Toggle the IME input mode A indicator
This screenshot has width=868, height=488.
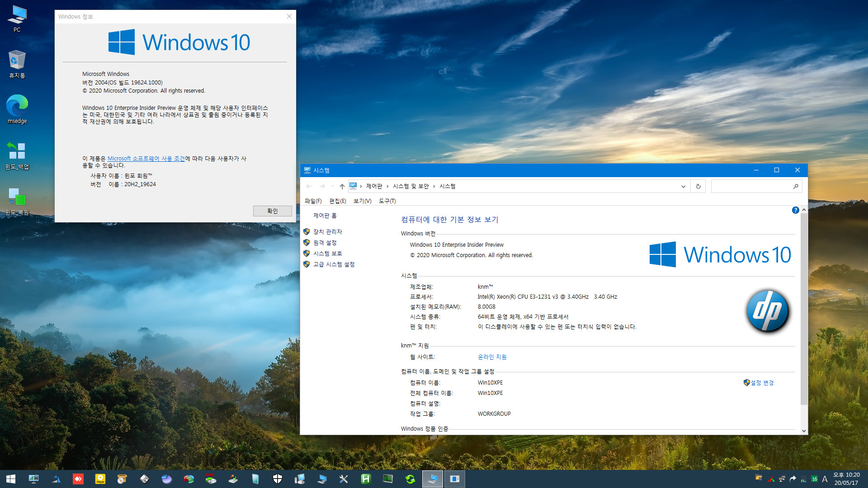click(825, 479)
